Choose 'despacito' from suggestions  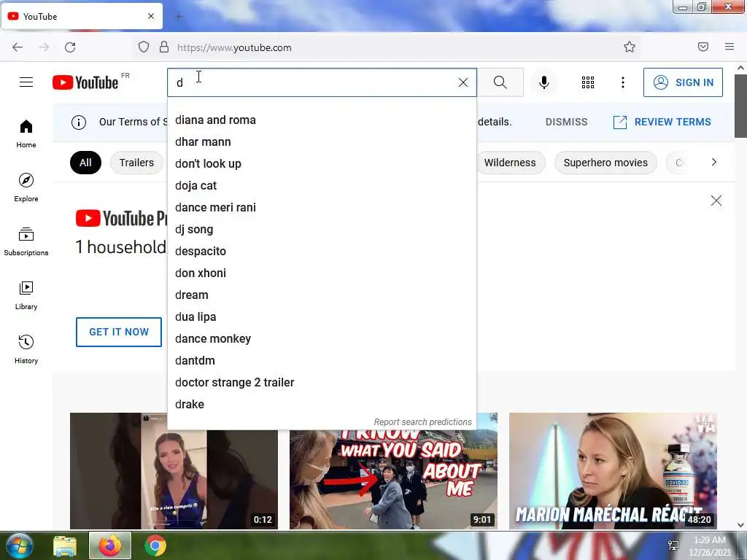[x=322, y=252]
